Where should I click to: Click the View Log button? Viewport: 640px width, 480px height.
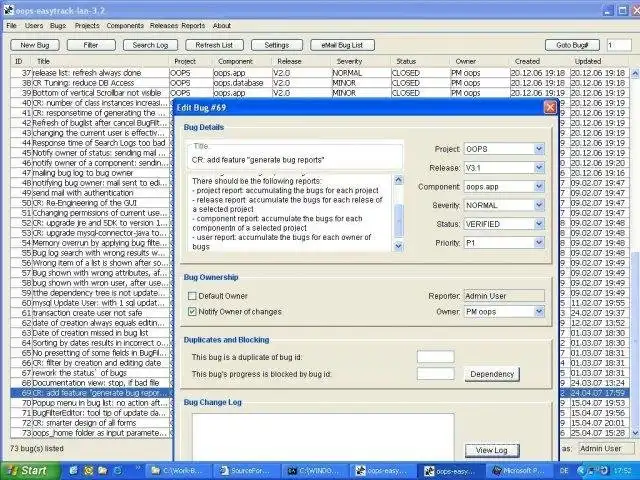(492, 451)
